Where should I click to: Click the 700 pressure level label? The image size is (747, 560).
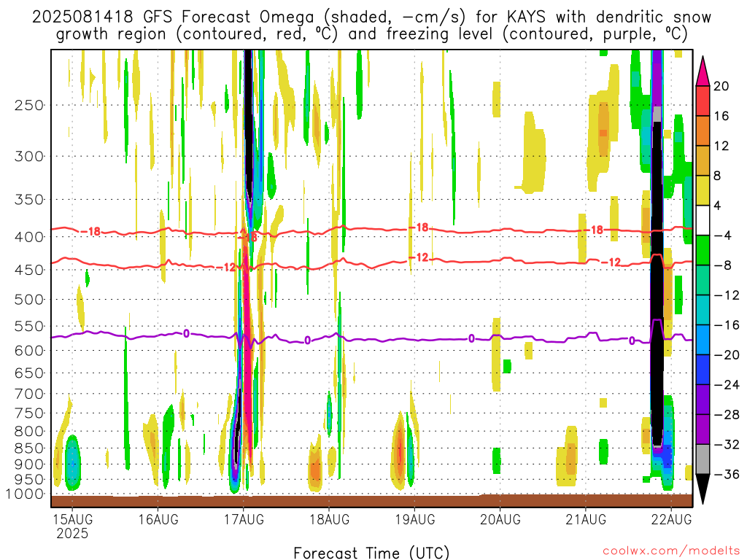coord(29,394)
